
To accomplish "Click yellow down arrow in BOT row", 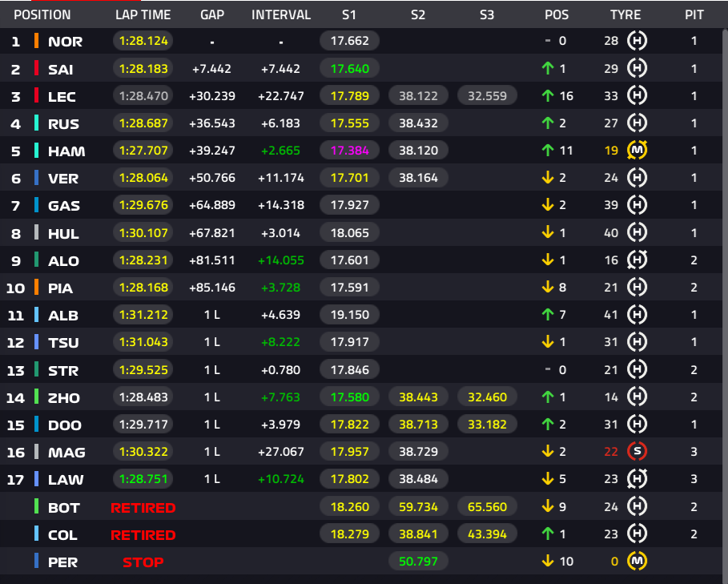I will [x=548, y=506].
